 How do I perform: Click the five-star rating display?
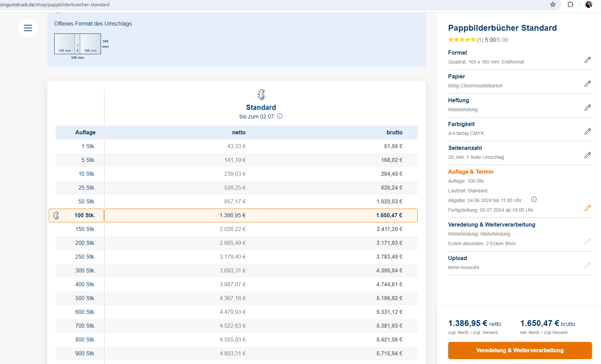[x=462, y=40]
